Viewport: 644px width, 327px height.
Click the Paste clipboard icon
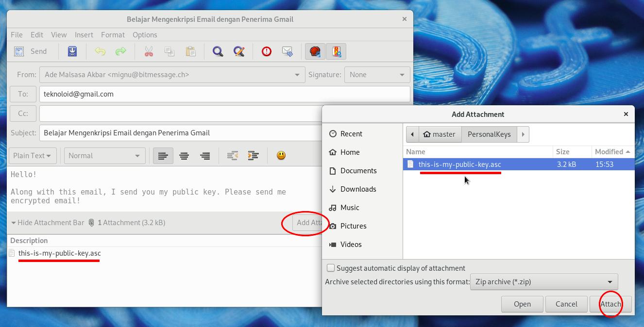[x=190, y=51]
